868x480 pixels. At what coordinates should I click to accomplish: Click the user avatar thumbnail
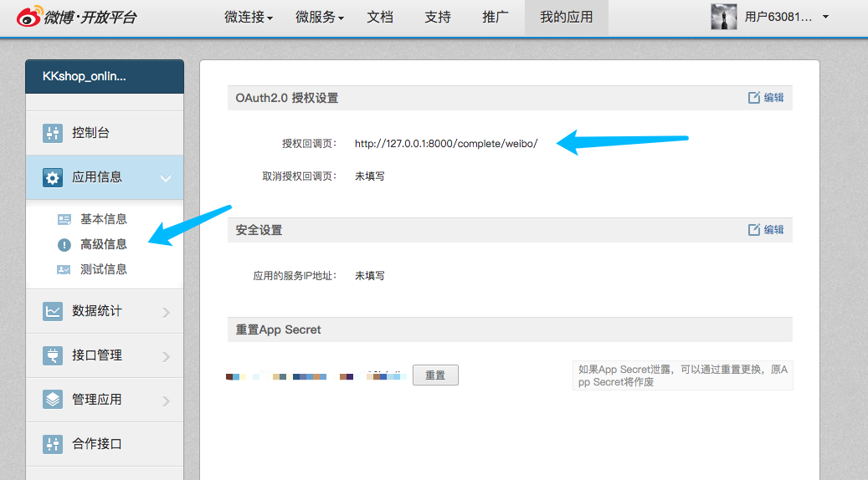click(x=723, y=17)
